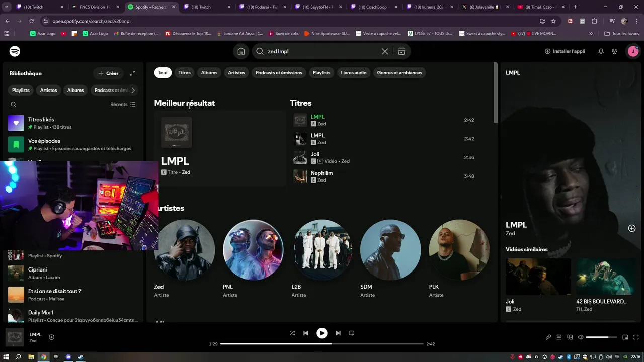
Task: Click the Spotify logo in header
Action: (15, 51)
